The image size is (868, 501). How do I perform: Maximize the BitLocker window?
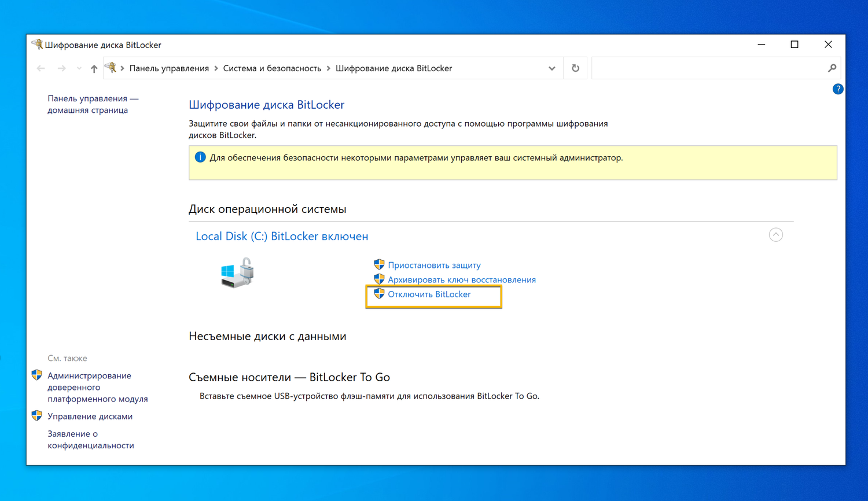[795, 45]
